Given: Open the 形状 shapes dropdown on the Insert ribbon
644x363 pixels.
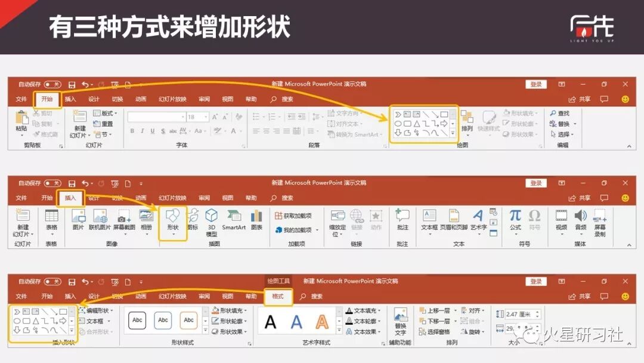Looking at the screenshot, I should 173,223.
